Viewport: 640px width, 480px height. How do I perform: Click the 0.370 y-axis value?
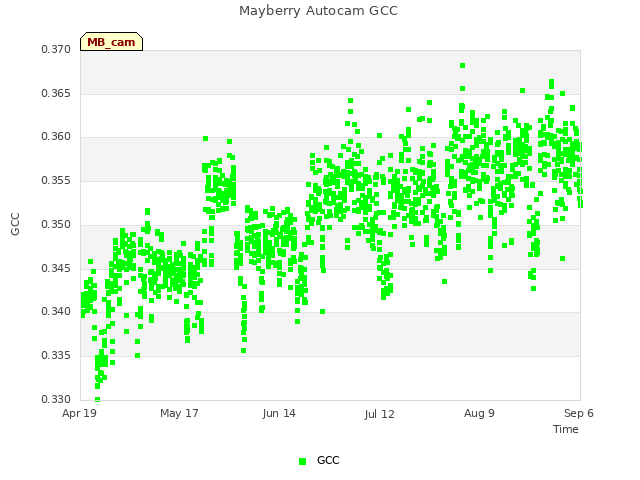point(56,49)
